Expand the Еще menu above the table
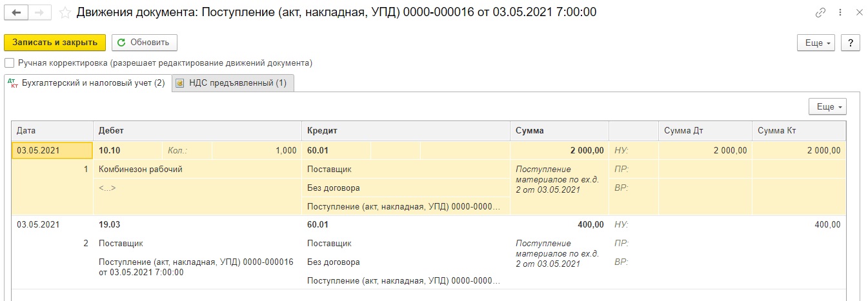868x301 pixels. [x=827, y=107]
